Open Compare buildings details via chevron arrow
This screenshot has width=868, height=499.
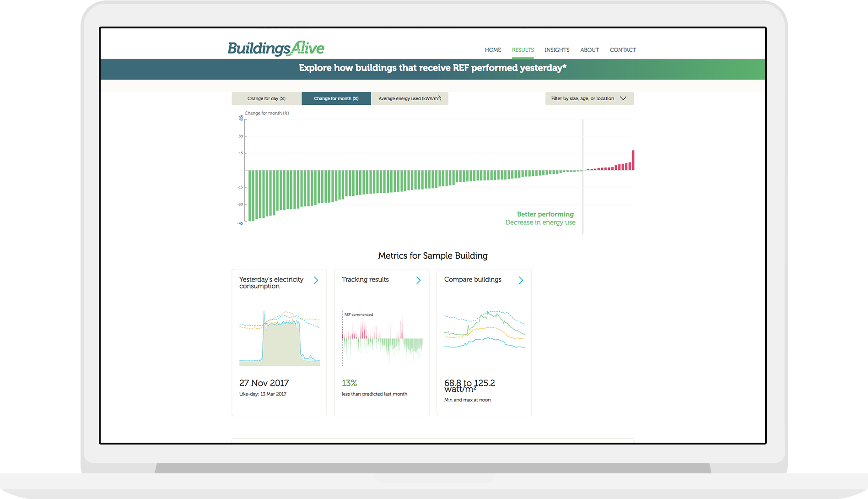(520, 280)
